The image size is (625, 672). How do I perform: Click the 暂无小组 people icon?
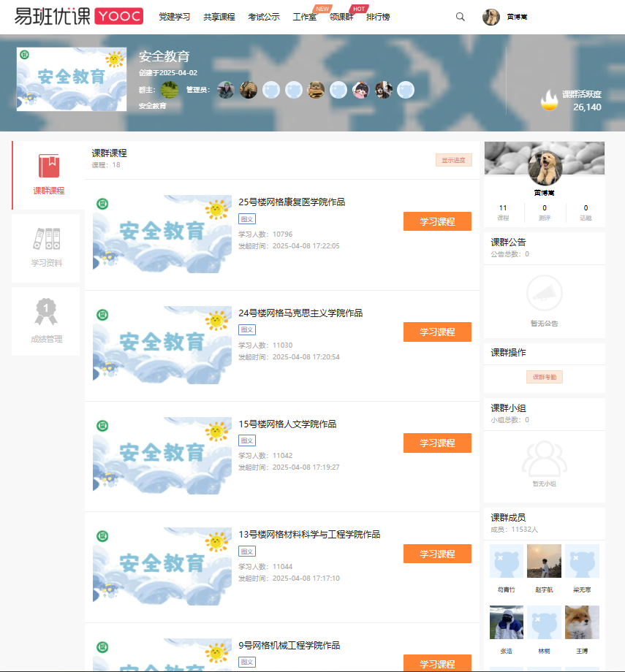point(545,459)
